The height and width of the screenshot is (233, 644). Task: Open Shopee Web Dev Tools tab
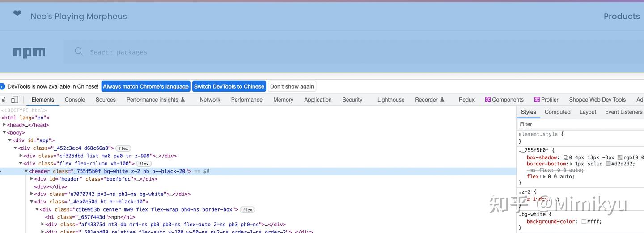point(597,100)
